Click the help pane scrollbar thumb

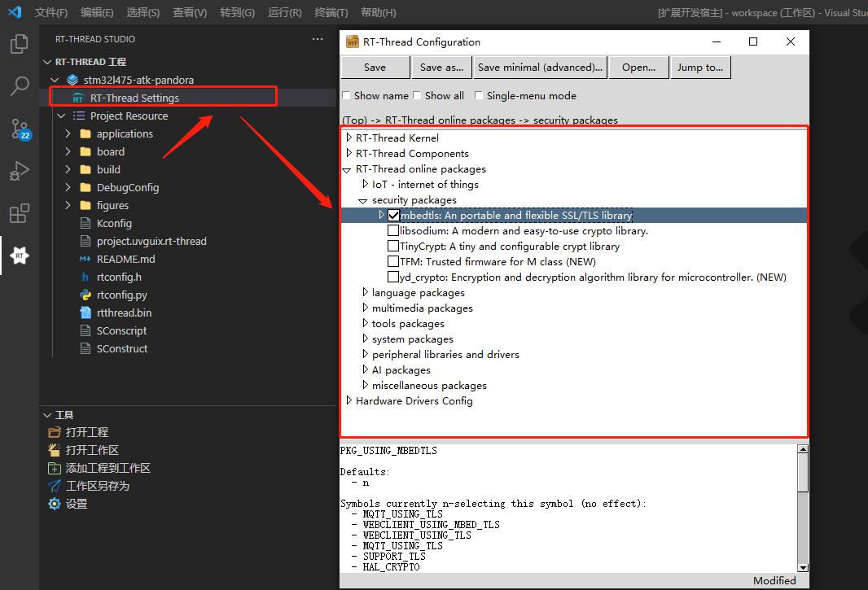point(803,473)
